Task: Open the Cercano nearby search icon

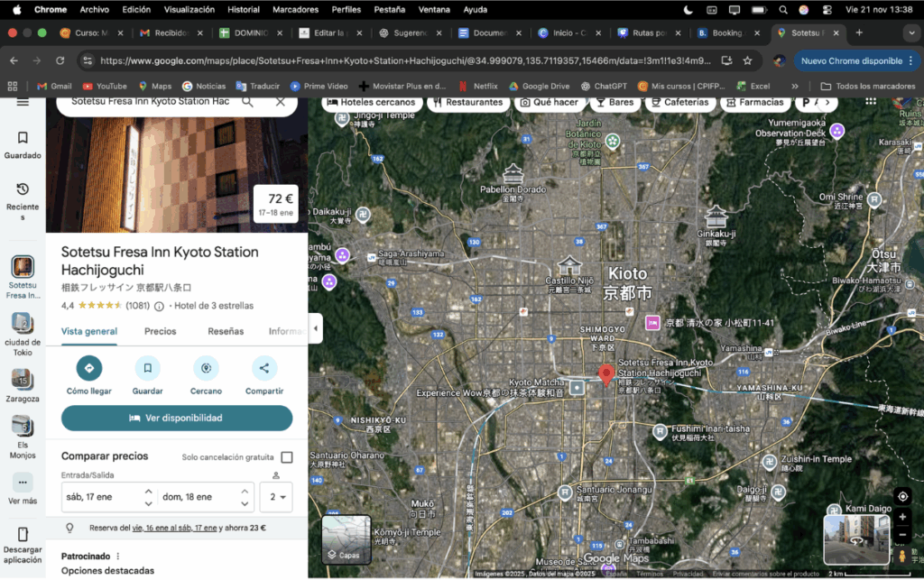Action: coord(206,368)
